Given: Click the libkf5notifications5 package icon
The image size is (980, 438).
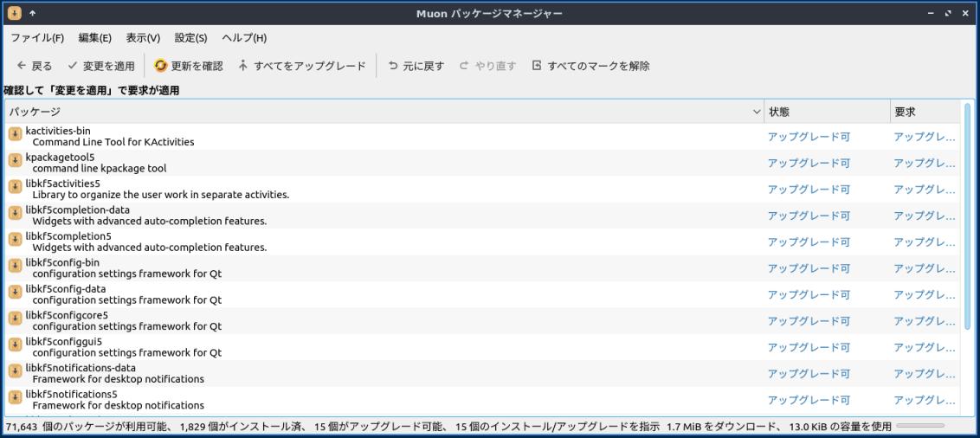Looking at the screenshot, I should (x=15, y=396).
